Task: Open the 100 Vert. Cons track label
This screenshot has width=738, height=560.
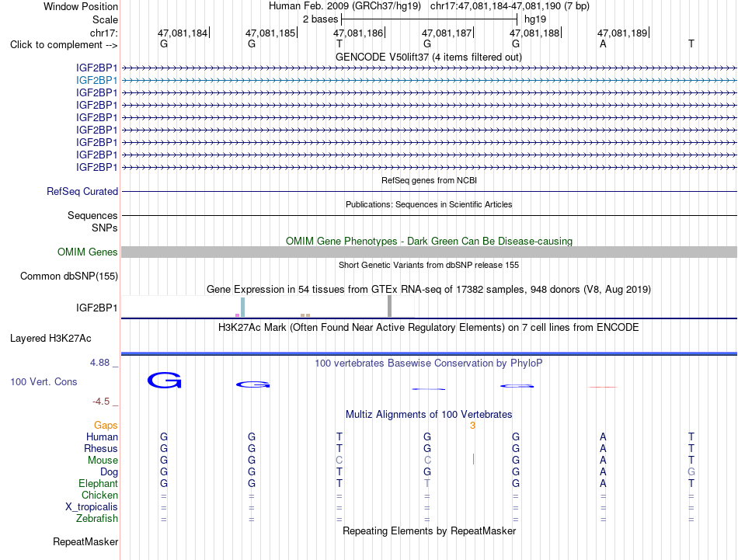Action: pyautogui.click(x=44, y=381)
